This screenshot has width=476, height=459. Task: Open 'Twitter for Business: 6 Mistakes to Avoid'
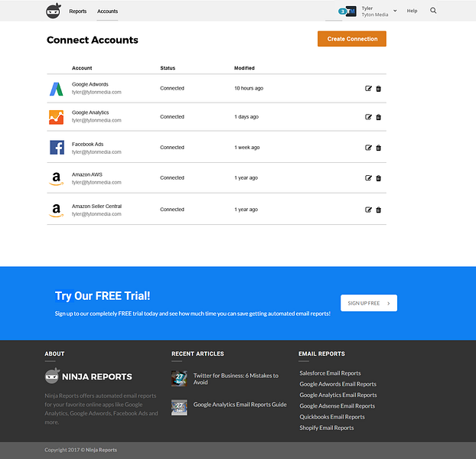click(x=236, y=379)
